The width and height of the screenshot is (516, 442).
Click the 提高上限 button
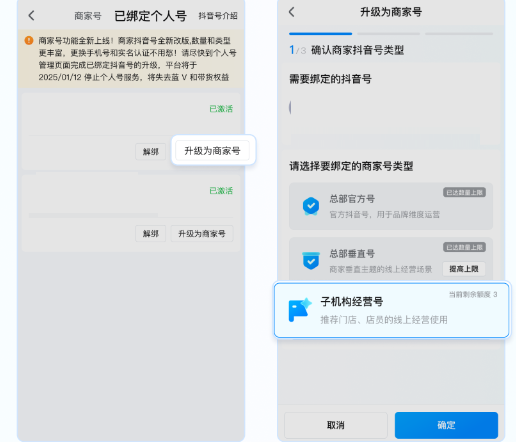click(x=464, y=269)
